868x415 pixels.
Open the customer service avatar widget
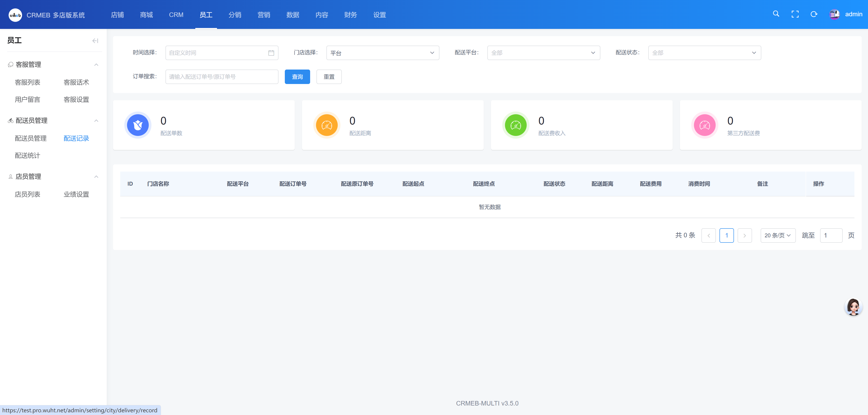853,307
